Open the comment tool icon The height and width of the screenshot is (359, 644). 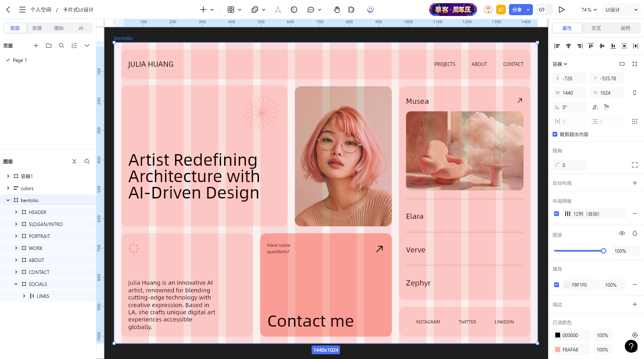[311, 10]
